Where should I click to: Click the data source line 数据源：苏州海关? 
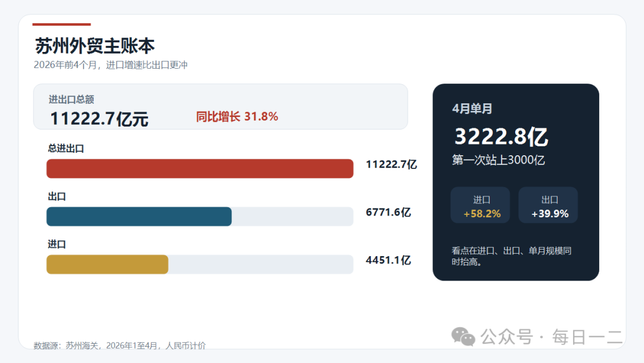119,345
